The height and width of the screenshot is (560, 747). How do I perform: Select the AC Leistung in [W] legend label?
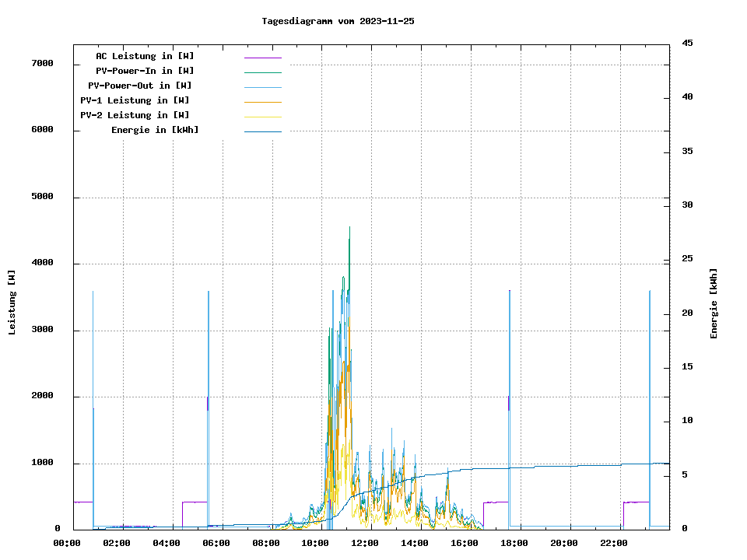point(145,56)
